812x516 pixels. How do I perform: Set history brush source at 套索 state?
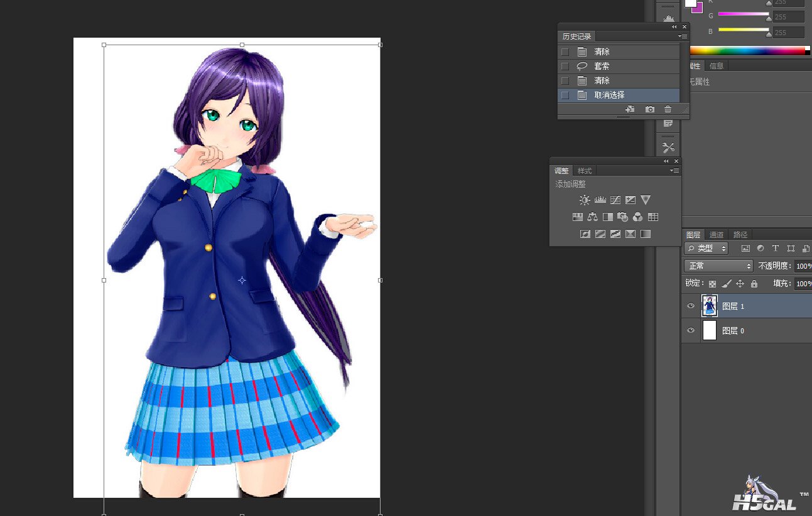coord(565,66)
